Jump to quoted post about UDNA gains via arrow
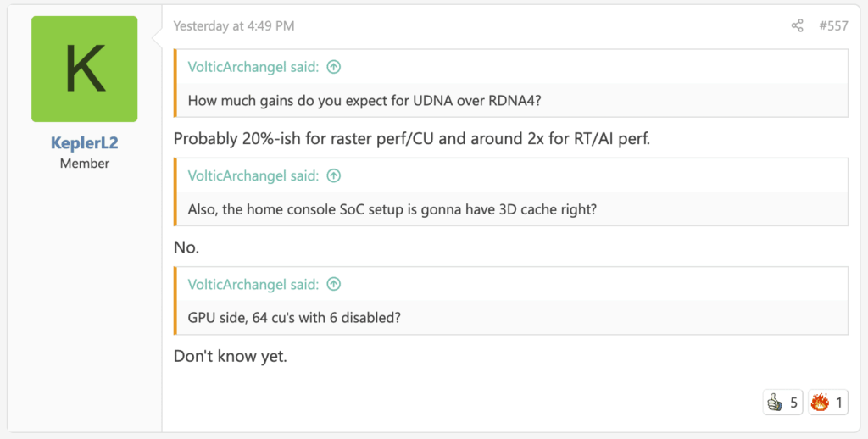The image size is (868, 439). 334,67
